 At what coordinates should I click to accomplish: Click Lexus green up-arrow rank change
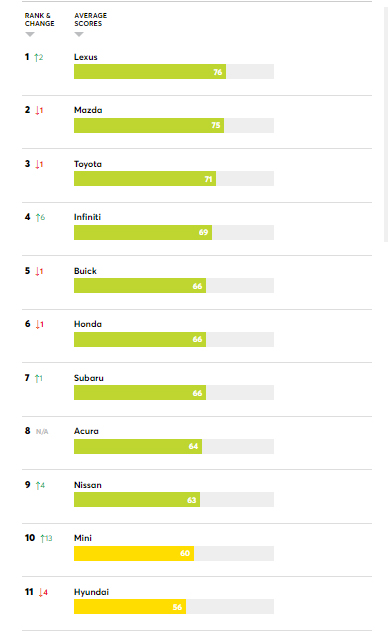(x=39, y=57)
